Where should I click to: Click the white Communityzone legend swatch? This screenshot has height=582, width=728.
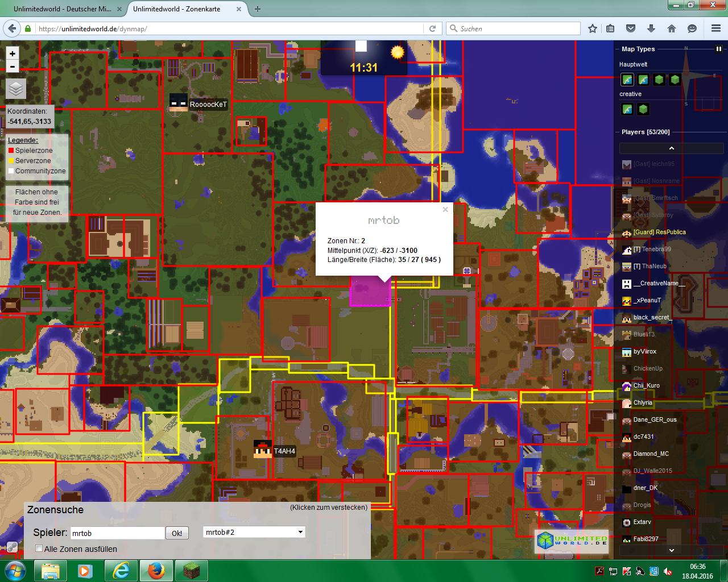pyautogui.click(x=11, y=171)
